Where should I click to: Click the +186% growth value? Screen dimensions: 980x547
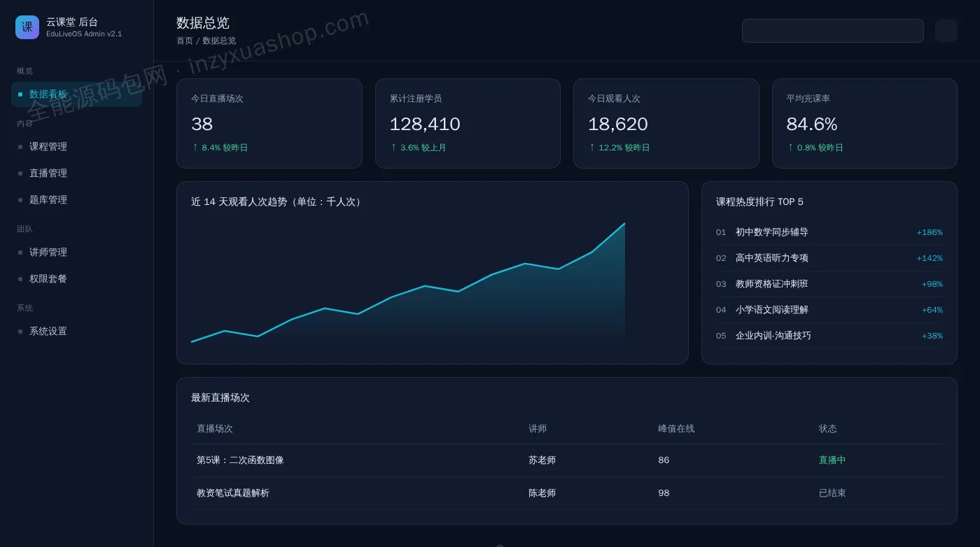(930, 232)
